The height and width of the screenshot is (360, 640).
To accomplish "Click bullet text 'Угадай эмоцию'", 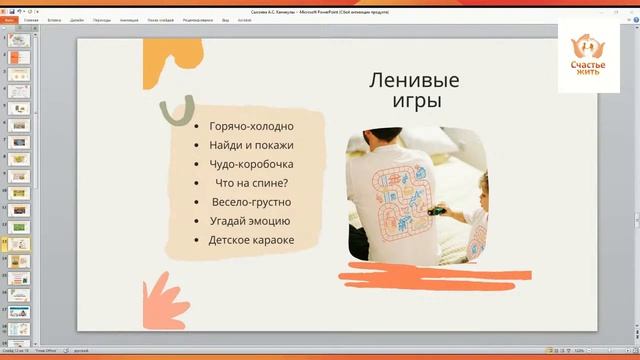I will tap(250, 221).
